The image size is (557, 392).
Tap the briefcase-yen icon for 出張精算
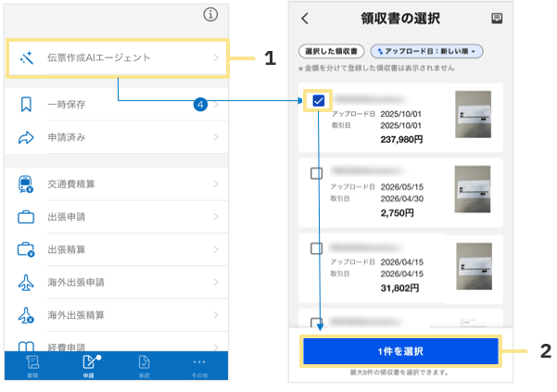coord(26,250)
